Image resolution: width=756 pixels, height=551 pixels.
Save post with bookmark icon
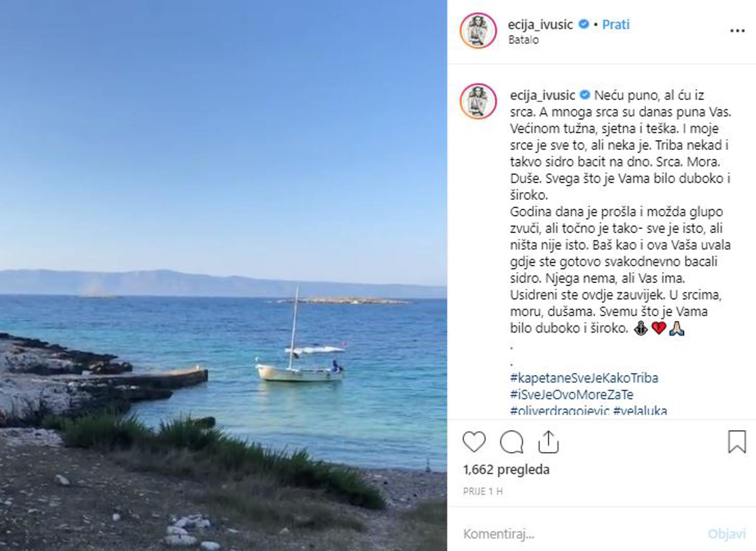(737, 442)
